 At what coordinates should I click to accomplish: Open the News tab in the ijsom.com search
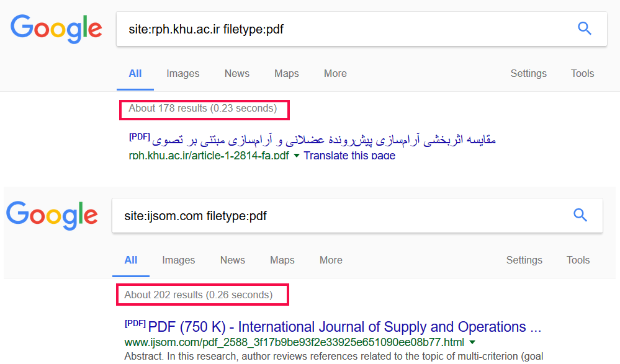click(x=233, y=260)
